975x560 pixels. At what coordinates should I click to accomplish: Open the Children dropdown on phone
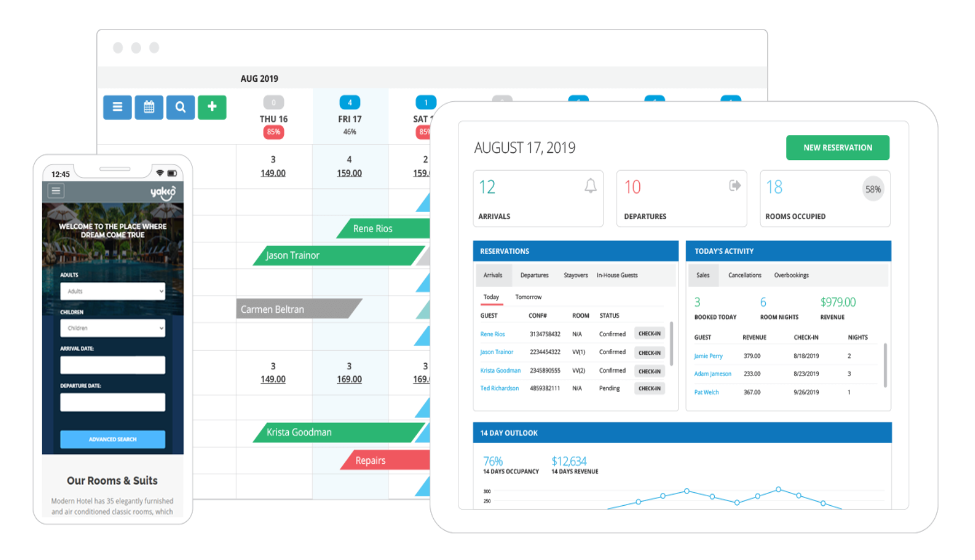(x=112, y=328)
